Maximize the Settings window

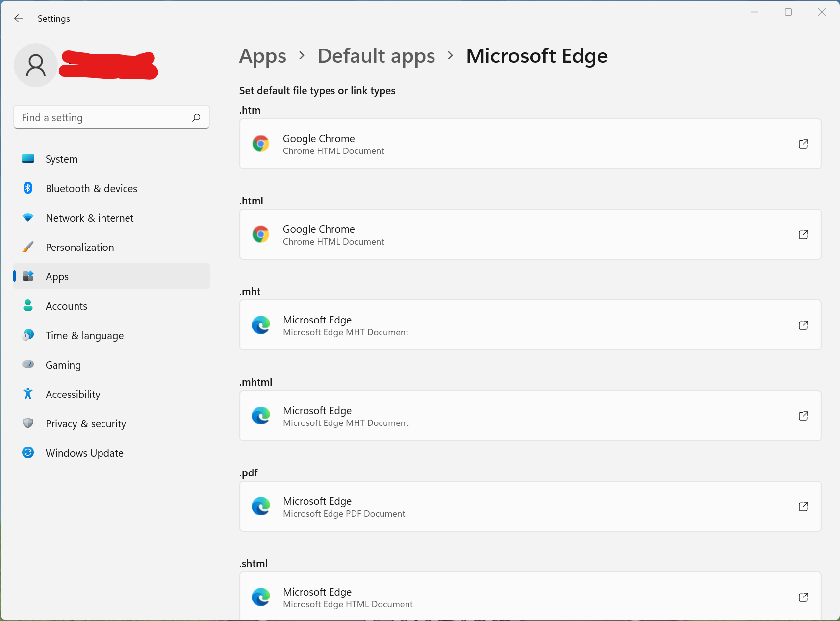point(788,12)
